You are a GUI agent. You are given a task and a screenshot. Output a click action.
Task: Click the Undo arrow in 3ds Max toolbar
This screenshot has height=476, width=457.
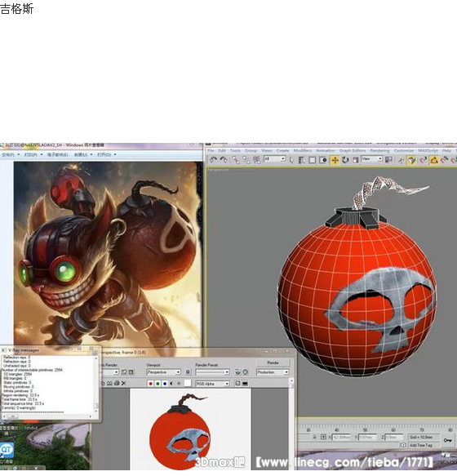[x=213, y=160]
